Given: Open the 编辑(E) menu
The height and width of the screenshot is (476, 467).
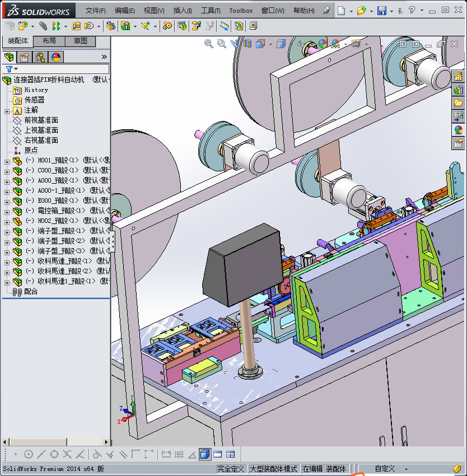Looking at the screenshot, I should pyautogui.click(x=124, y=11).
